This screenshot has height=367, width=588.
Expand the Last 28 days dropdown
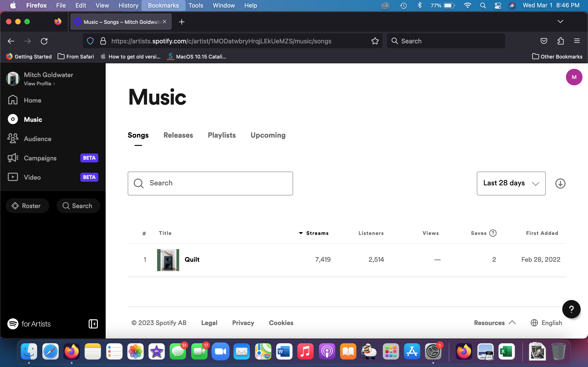511,183
